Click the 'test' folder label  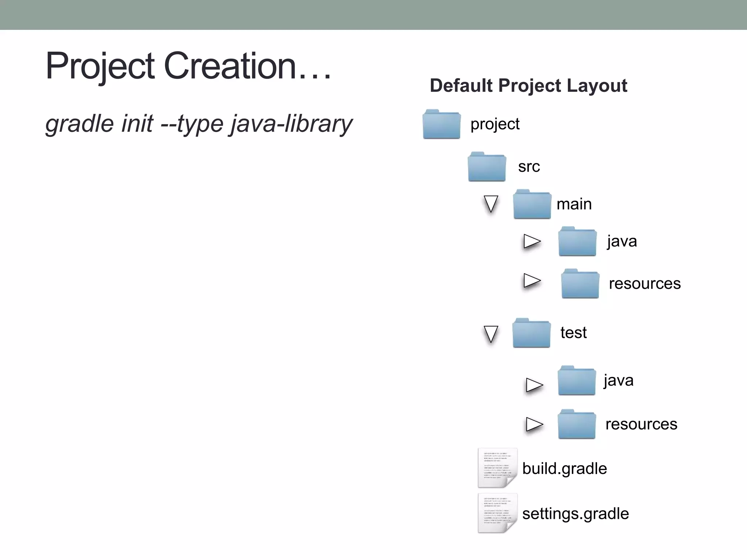(x=574, y=332)
